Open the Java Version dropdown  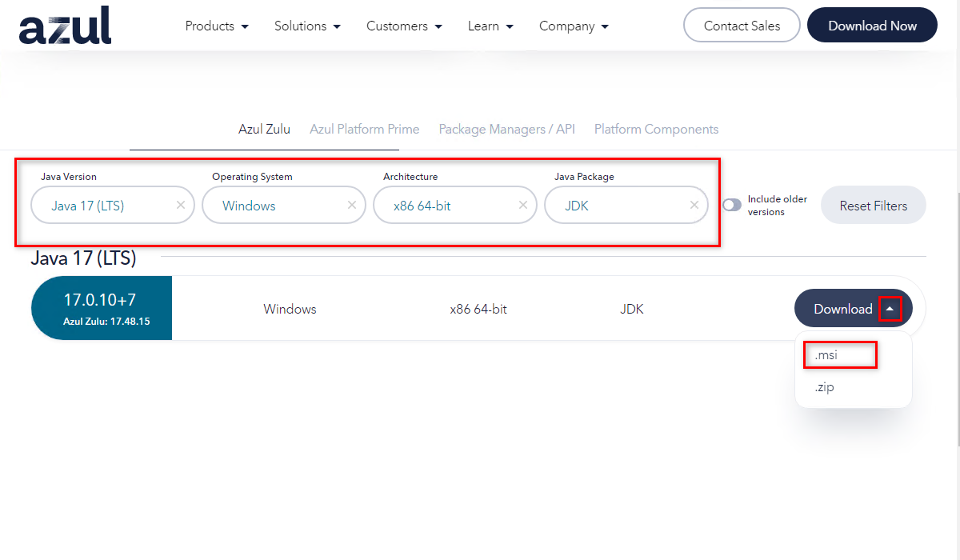point(113,206)
